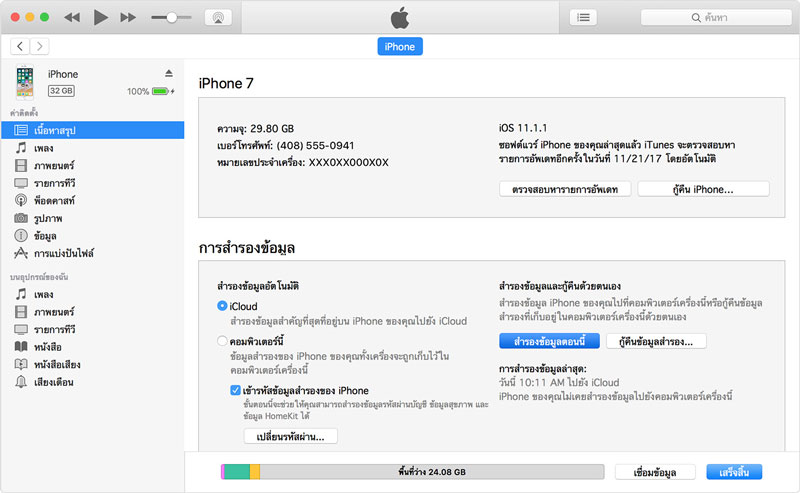Click the phone number (408) 555-0941
Screen dimensions: 800x493
(x=315, y=145)
